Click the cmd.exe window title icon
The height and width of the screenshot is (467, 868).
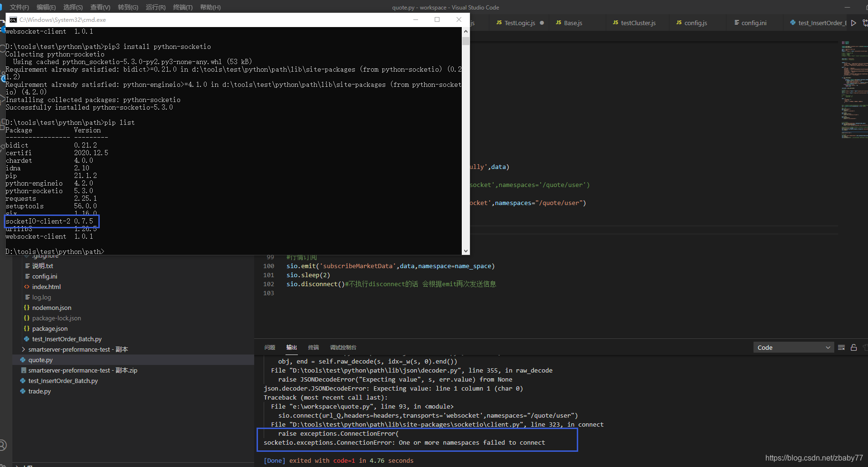click(x=13, y=19)
